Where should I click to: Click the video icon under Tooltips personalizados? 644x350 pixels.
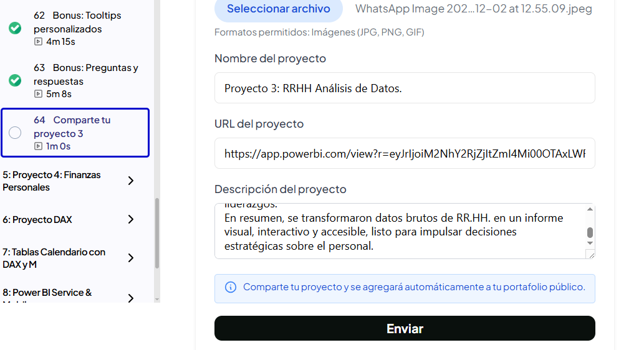[x=39, y=42]
